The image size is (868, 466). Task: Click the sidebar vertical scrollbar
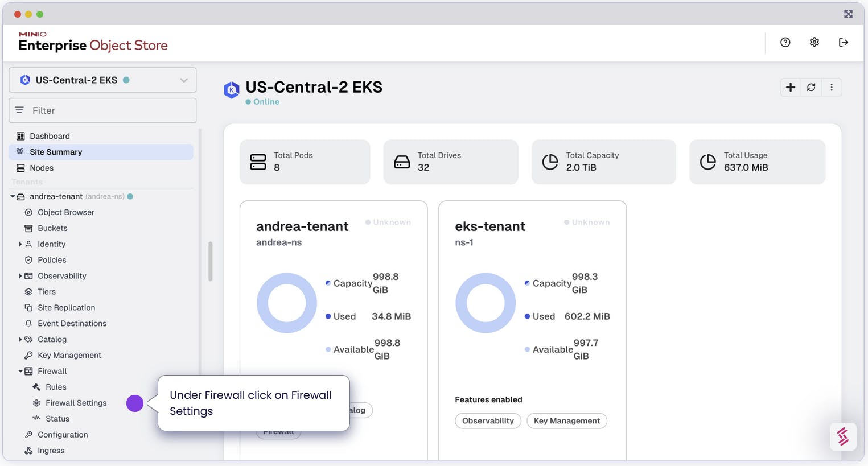pos(210,262)
